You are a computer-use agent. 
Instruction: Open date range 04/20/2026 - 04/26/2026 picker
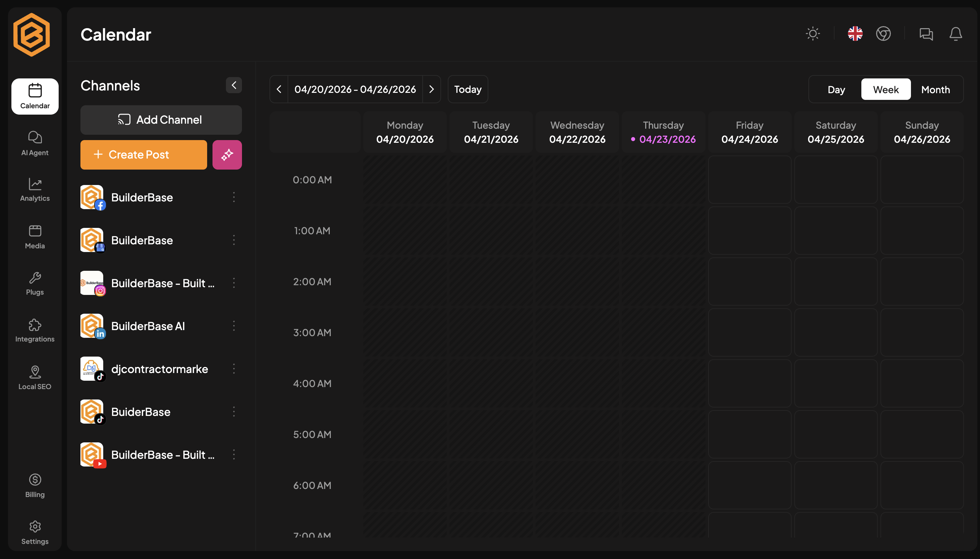coord(355,89)
